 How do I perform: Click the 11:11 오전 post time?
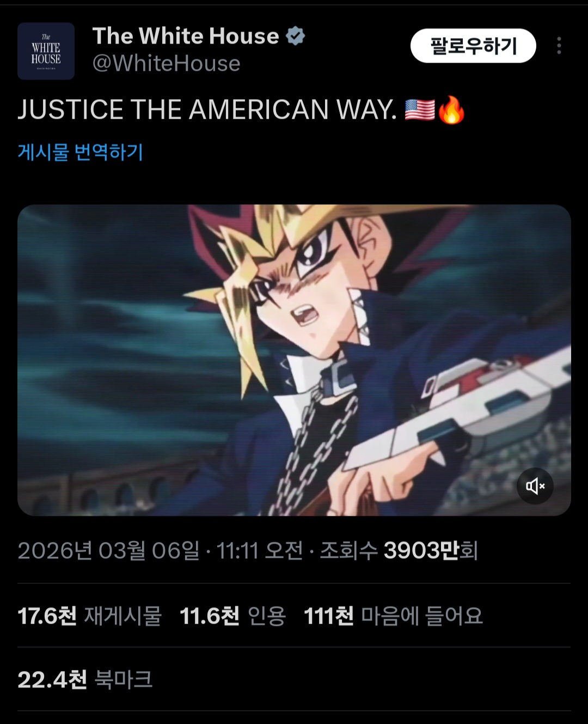pyautogui.click(x=260, y=551)
